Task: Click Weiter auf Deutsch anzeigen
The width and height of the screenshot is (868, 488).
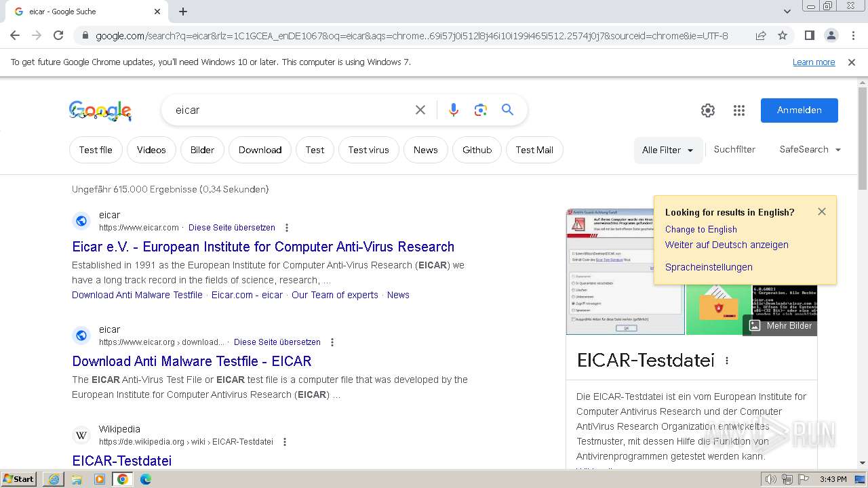Action: 727,245
